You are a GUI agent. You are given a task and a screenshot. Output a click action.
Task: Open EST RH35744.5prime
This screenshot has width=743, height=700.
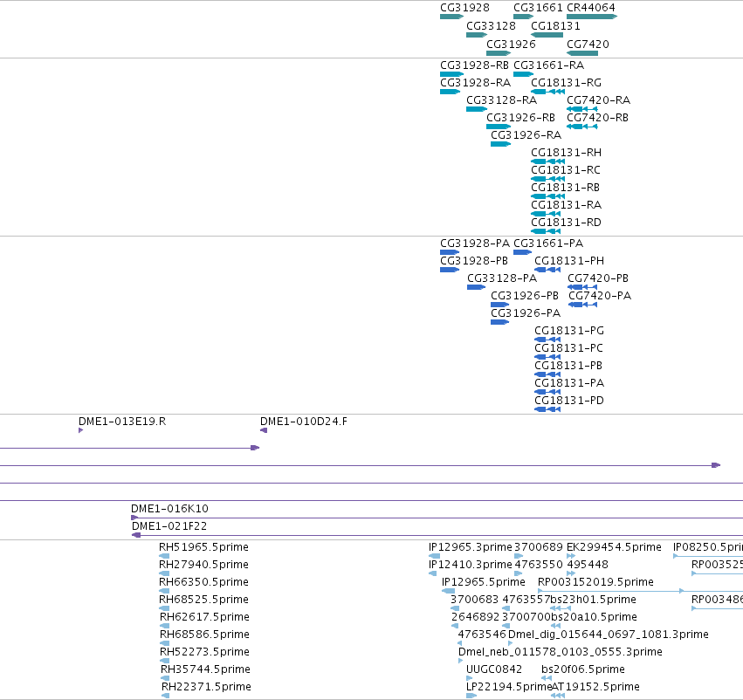pos(165,679)
